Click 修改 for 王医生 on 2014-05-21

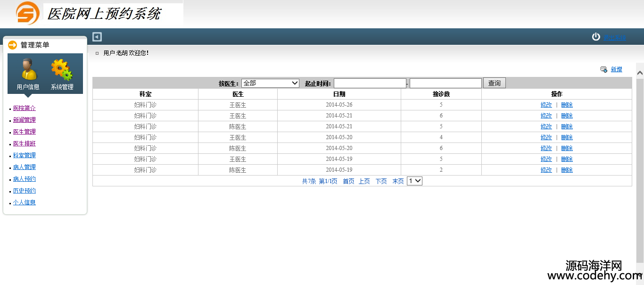pyautogui.click(x=546, y=116)
